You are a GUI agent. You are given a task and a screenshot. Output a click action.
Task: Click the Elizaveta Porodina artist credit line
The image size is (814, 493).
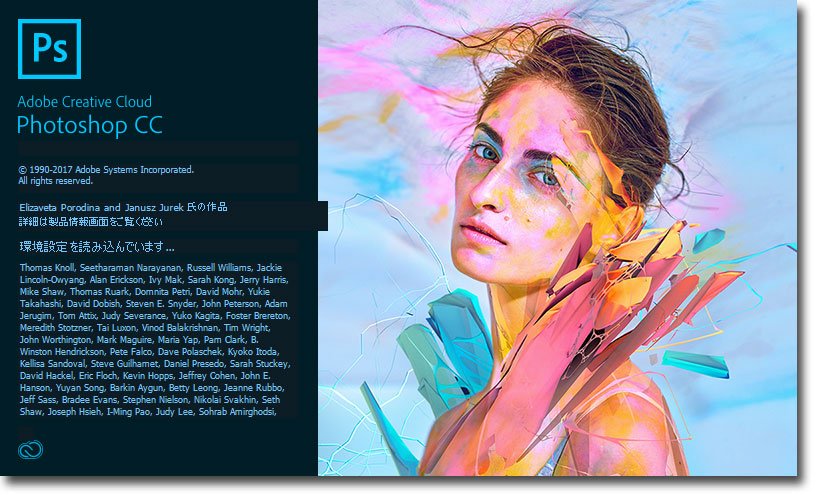tap(123, 207)
